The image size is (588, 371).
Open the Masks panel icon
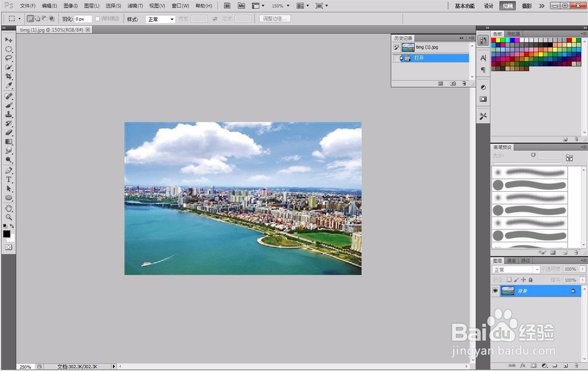coord(483,99)
